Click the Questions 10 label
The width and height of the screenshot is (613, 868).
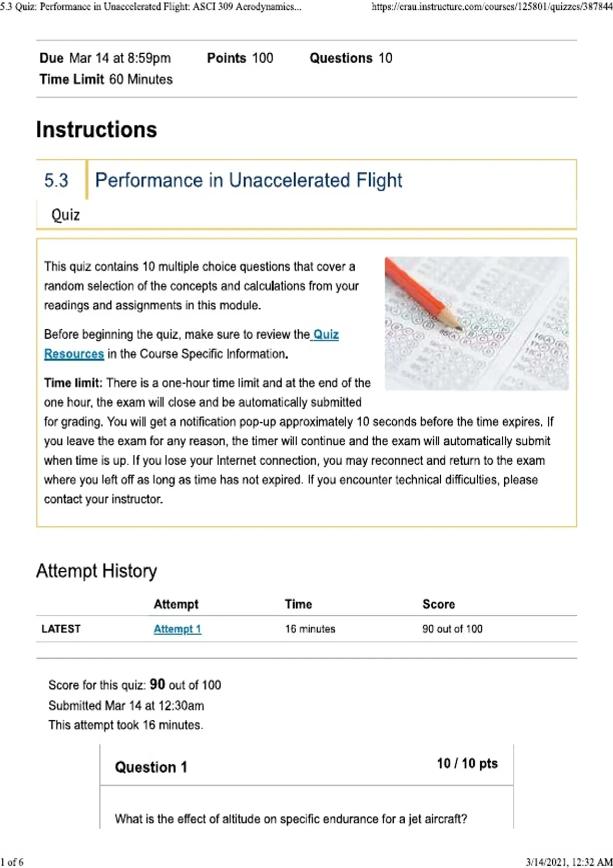[351, 58]
